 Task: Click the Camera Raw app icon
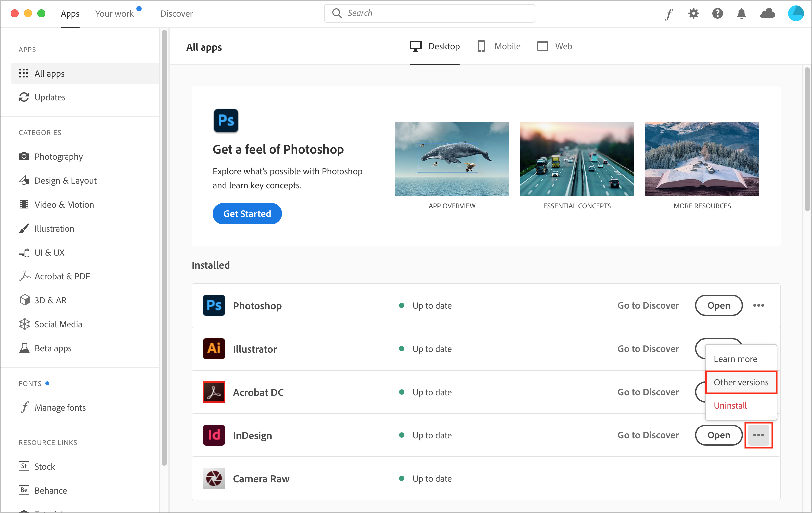coord(214,478)
